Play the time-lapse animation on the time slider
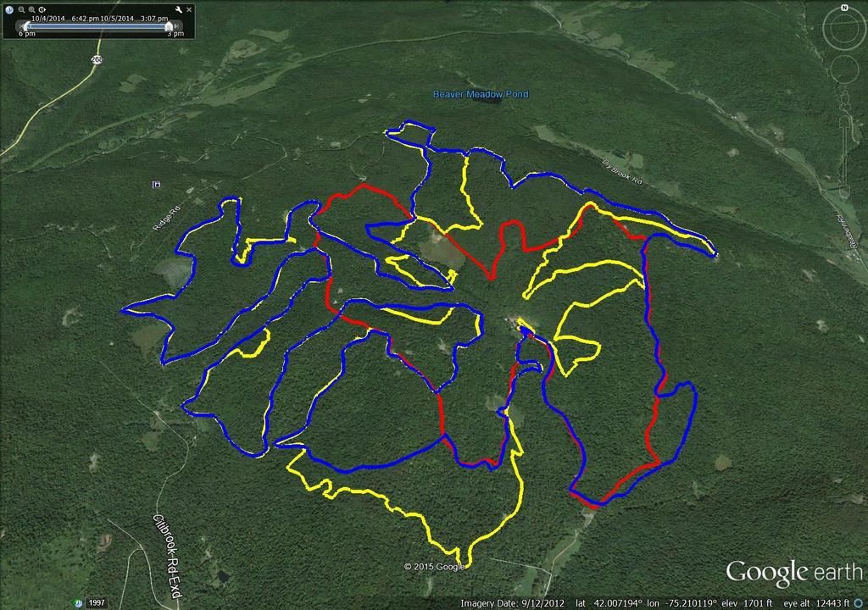The width and height of the screenshot is (868, 610). point(42,9)
